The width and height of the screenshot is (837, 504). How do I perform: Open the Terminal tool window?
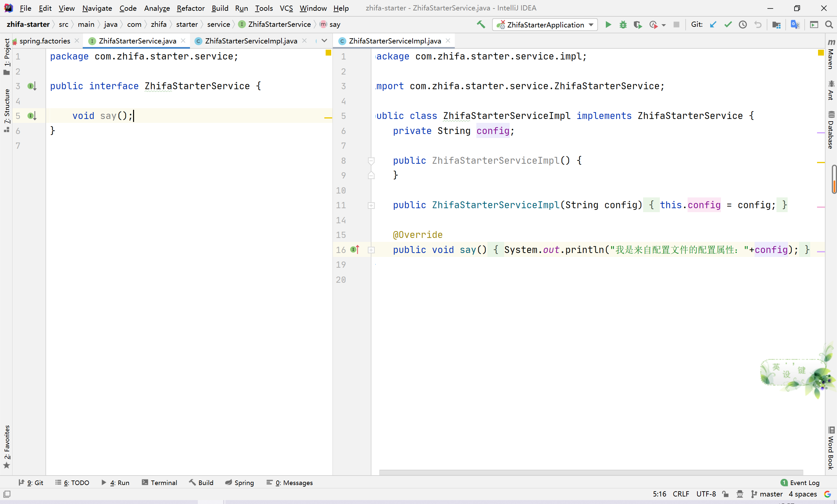pyautogui.click(x=159, y=483)
